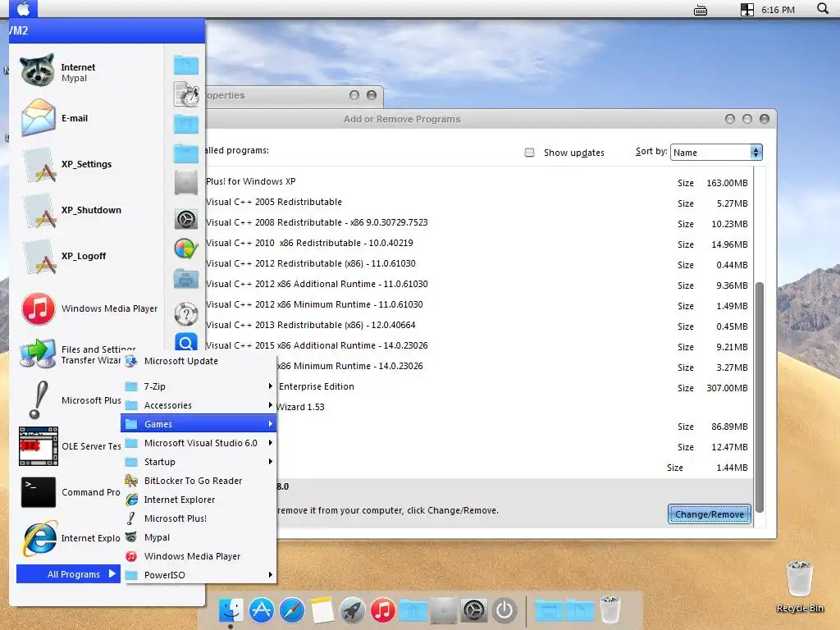840x630 pixels.
Task: Expand Microsoft Visual Studio 6.0 submenu
Action: pyautogui.click(x=199, y=443)
